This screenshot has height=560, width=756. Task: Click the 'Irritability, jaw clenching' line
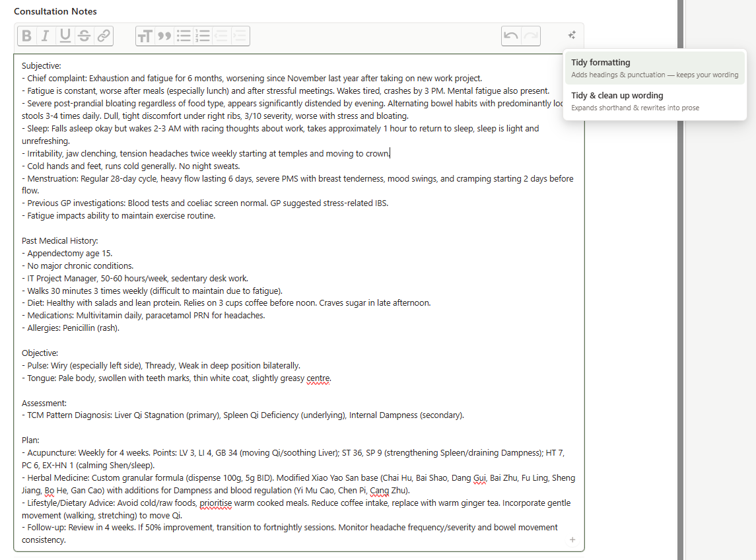pos(206,153)
